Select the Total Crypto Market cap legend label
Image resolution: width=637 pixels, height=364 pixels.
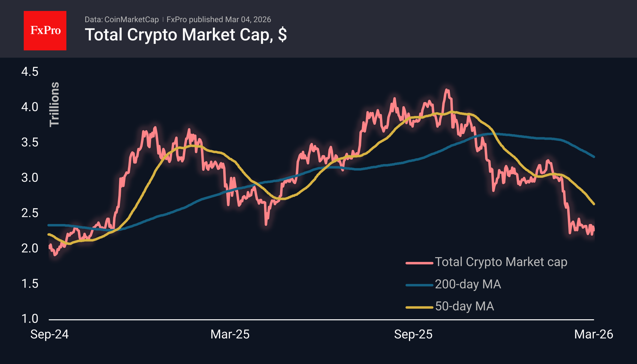[x=501, y=262]
